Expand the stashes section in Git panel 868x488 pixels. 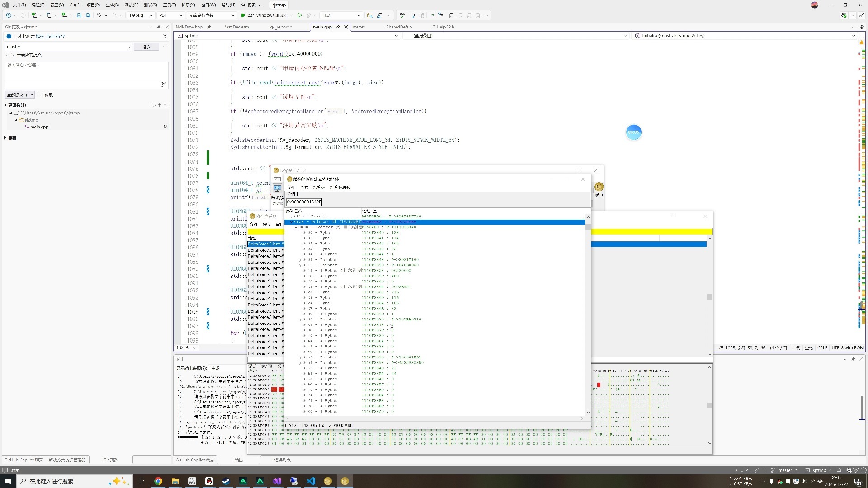pos(5,138)
